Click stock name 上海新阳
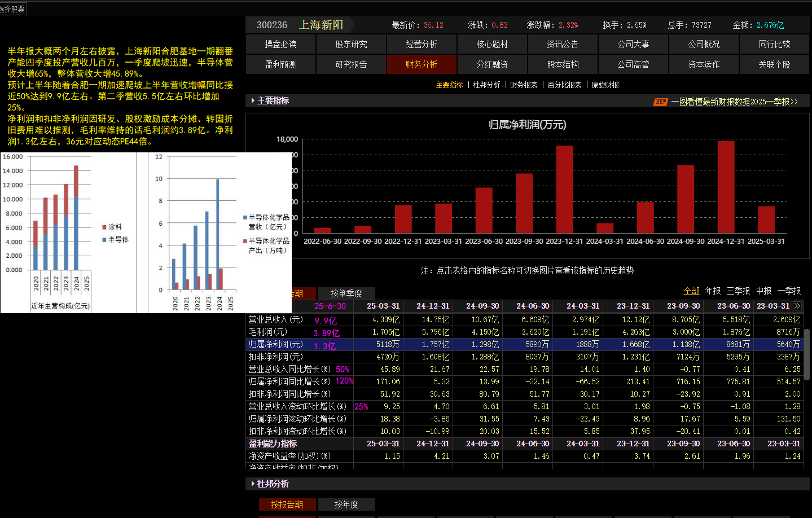The image size is (812, 518). coord(321,25)
